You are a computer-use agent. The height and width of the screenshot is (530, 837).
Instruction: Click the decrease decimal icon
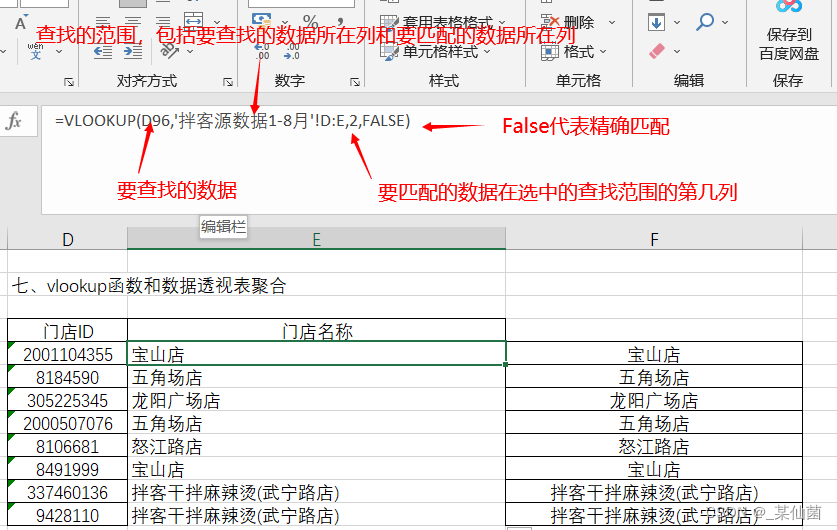coord(292,51)
